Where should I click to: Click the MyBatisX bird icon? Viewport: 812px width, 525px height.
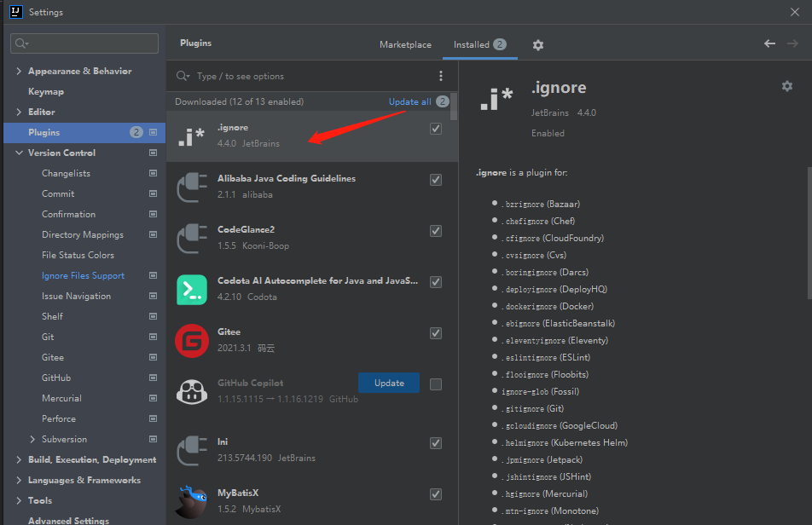tap(190, 502)
